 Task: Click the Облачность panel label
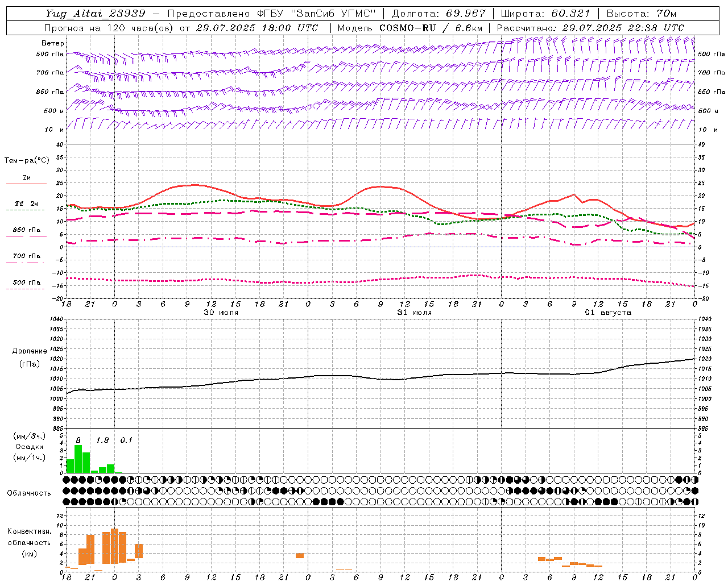29,493
